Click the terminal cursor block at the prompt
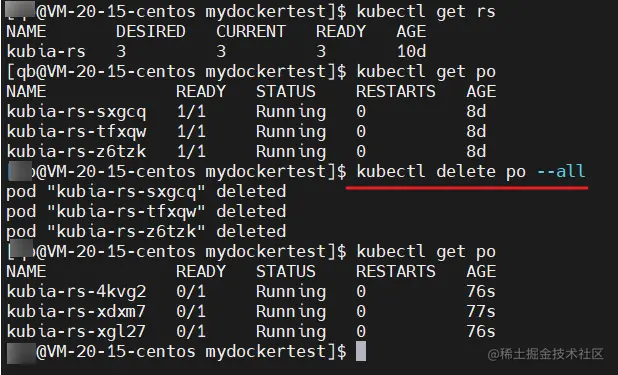 (361, 351)
